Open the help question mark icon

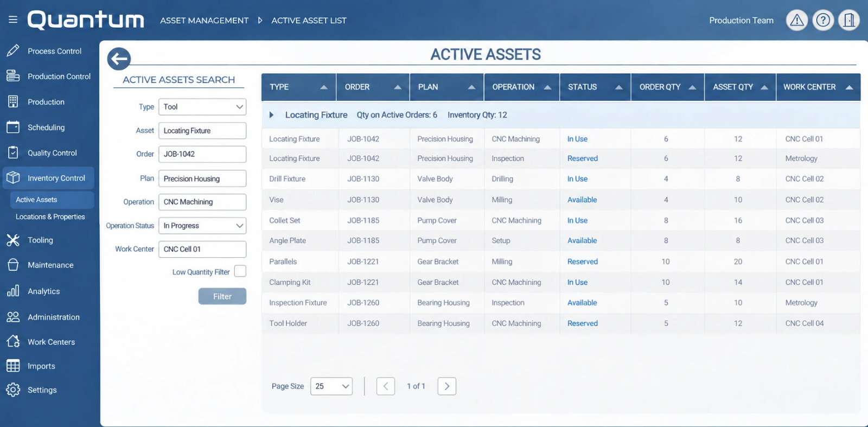pyautogui.click(x=823, y=20)
